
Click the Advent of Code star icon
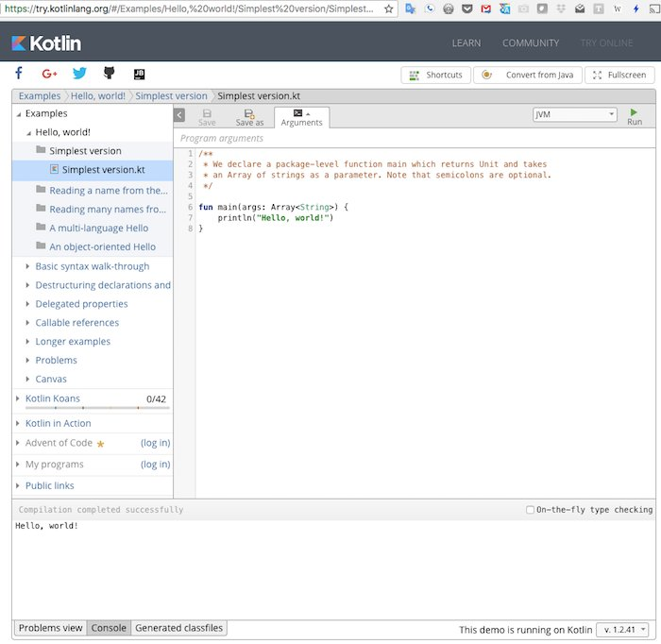[100, 444]
